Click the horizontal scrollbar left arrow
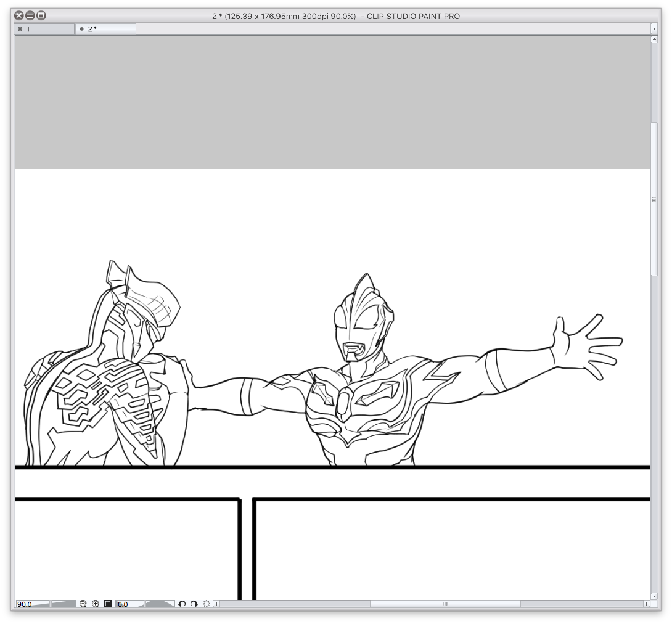Image resolution: width=672 pixels, height=624 pixels. click(x=216, y=604)
